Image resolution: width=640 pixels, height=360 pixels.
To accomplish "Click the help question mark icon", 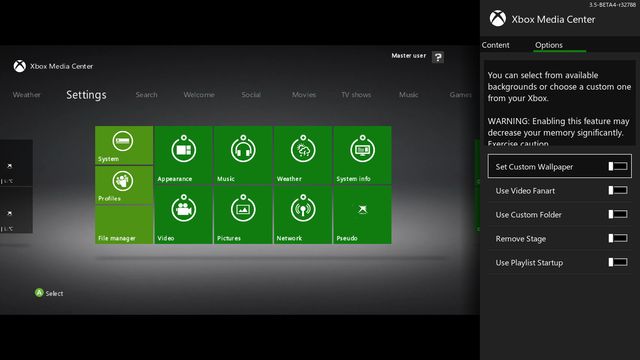I will pyautogui.click(x=438, y=57).
